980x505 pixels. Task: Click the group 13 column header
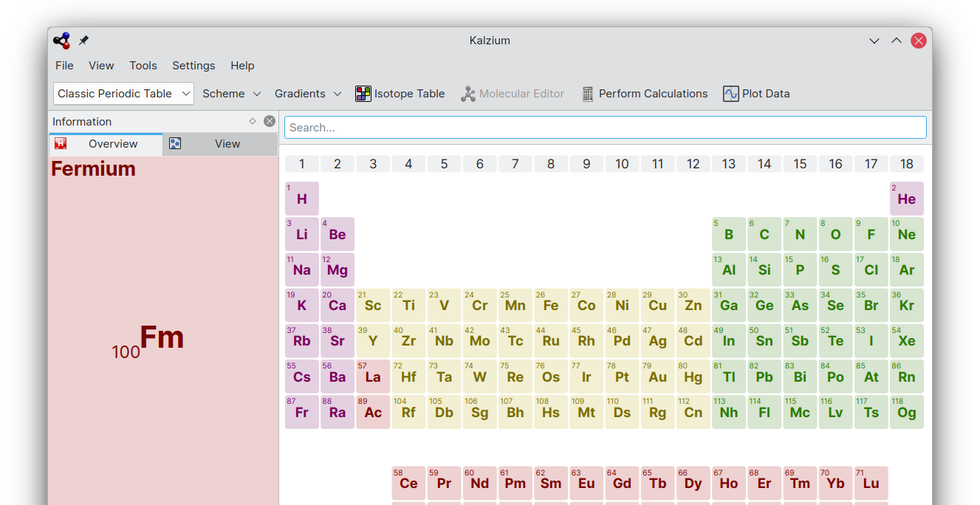coord(729,164)
